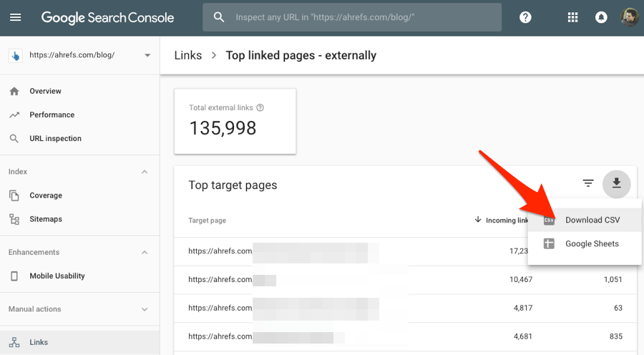Open the Sitemaps page
Screen dimensions: 644x355
coord(46,220)
